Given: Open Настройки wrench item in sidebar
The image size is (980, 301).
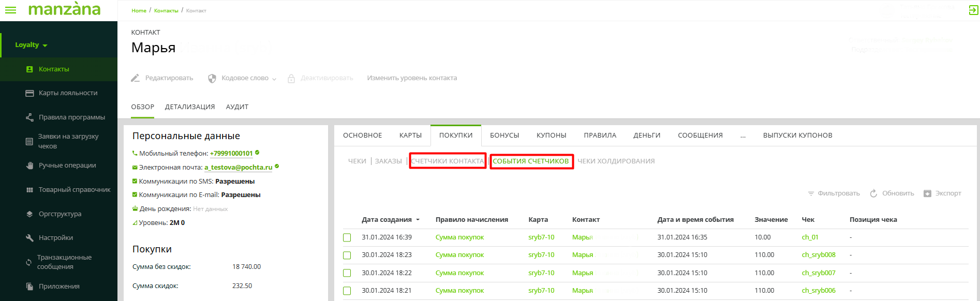Looking at the screenshot, I should tap(55, 238).
